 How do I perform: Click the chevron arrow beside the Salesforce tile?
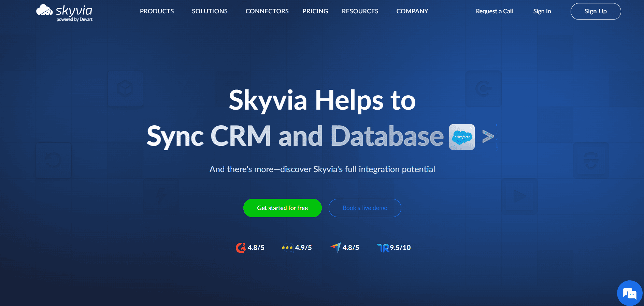pos(488,137)
